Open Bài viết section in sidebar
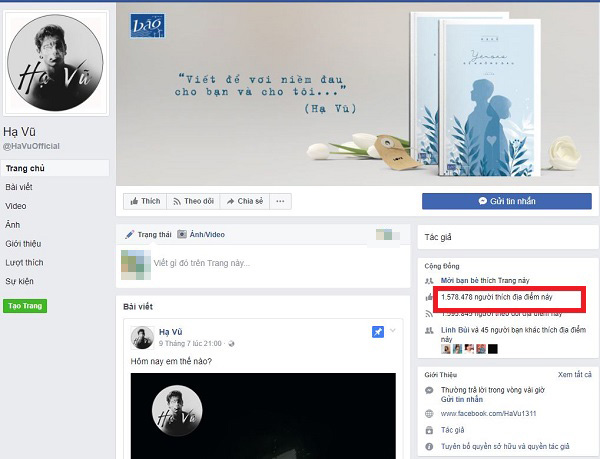 [x=19, y=187]
